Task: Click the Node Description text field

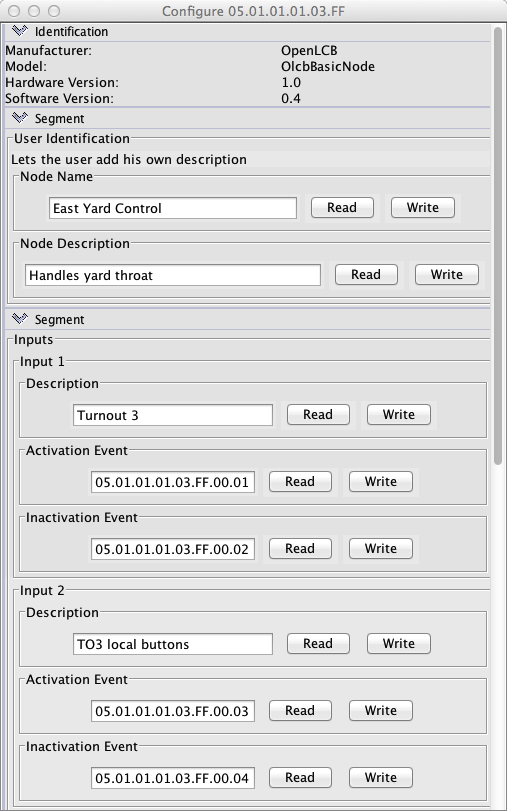Action: tap(173, 275)
